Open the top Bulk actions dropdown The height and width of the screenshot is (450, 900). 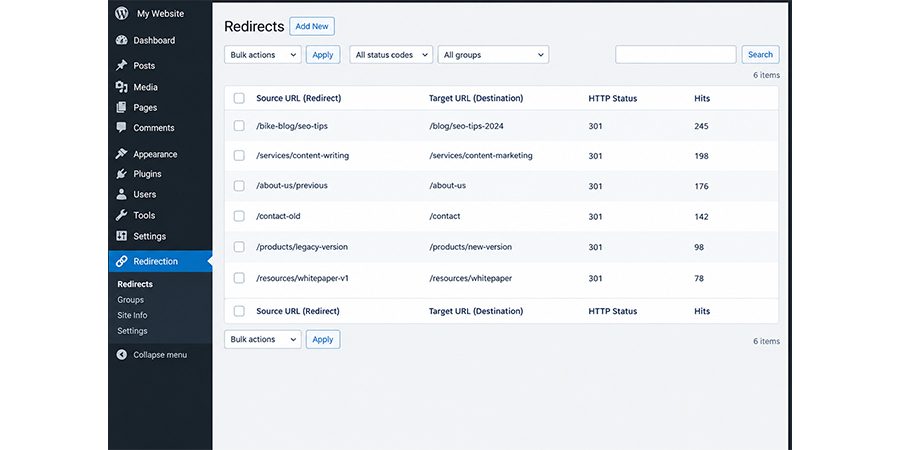(263, 55)
